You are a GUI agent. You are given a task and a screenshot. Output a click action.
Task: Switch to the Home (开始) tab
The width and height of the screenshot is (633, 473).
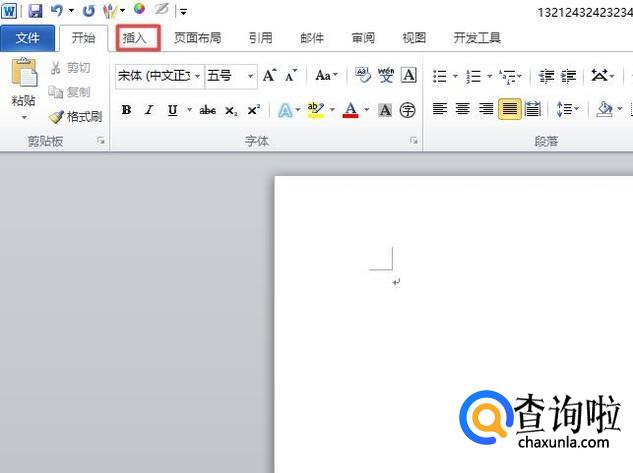[x=84, y=38]
